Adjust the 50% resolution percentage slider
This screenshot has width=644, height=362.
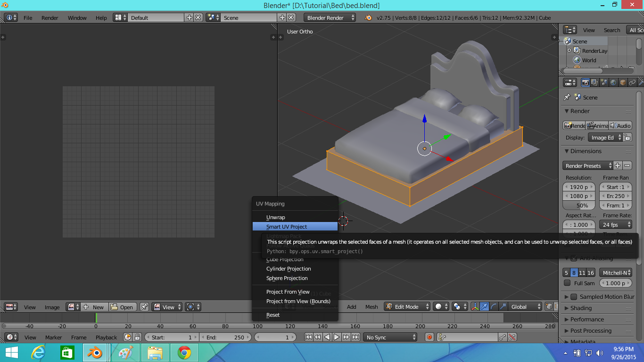[x=579, y=206]
